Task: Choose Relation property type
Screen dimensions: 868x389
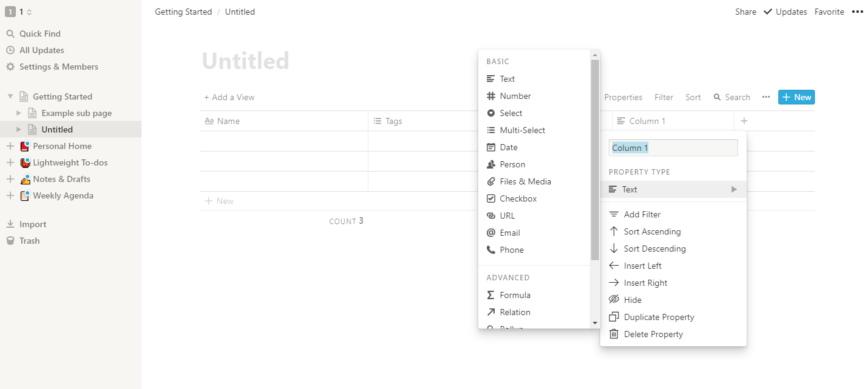Action: (534, 312)
